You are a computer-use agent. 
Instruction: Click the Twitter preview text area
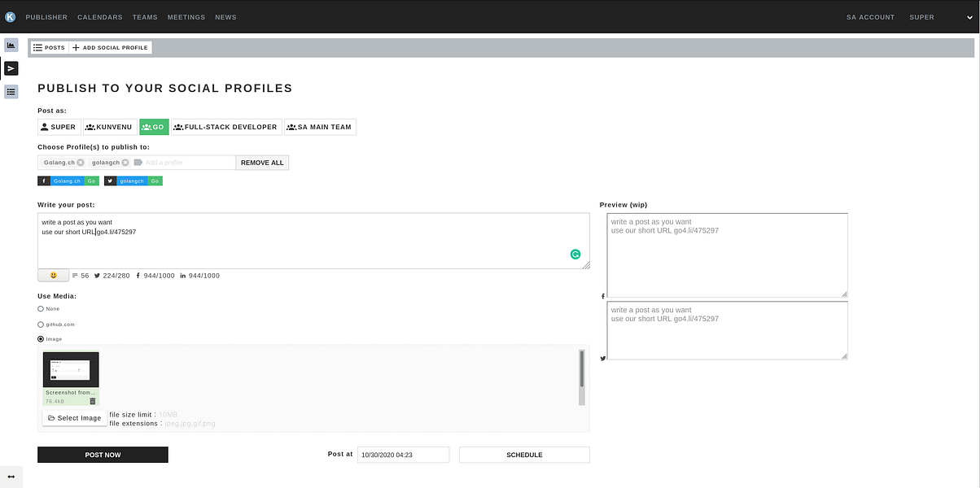coord(727,330)
